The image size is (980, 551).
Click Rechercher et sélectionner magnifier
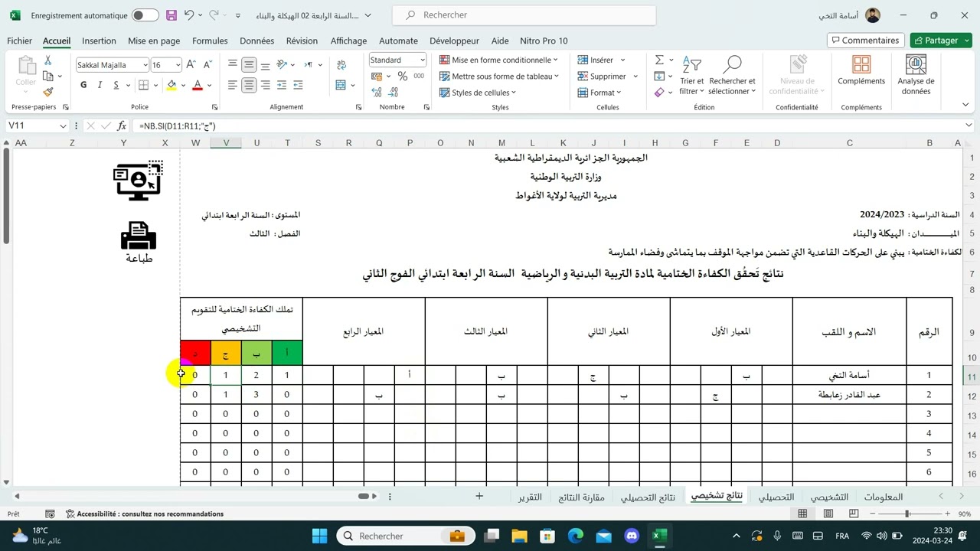pos(732,75)
